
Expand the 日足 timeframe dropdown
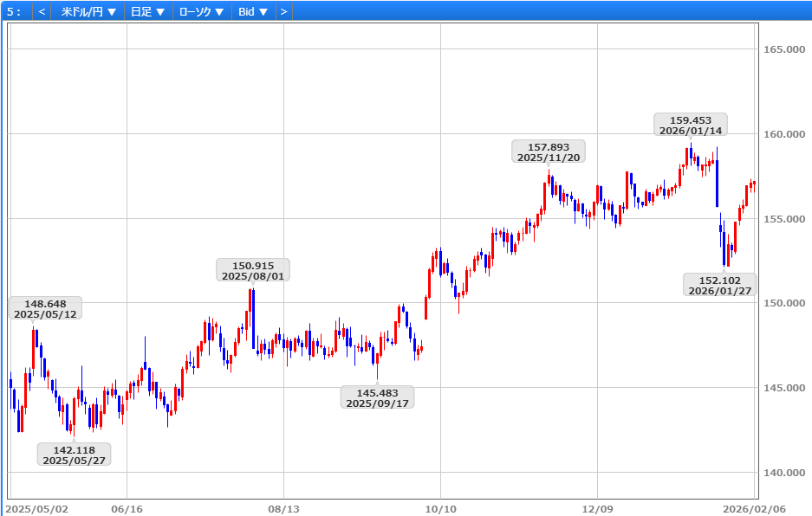[147, 11]
